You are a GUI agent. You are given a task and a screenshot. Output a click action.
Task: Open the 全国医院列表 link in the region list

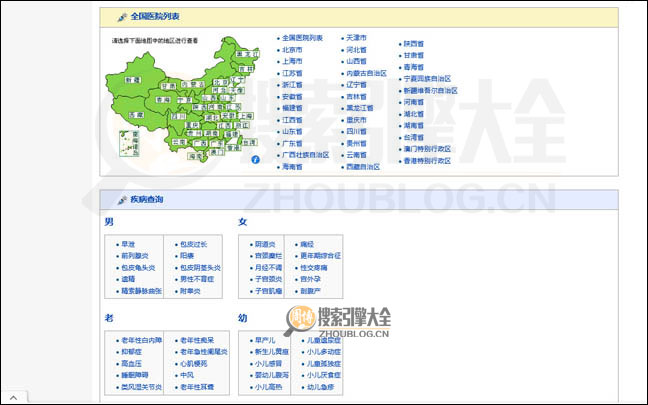[x=302, y=38]
